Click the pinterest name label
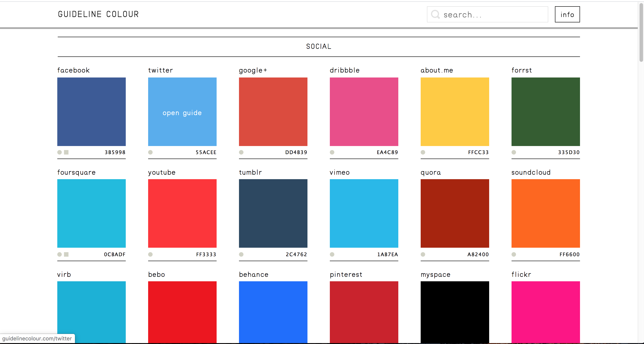 pos(346,275)
